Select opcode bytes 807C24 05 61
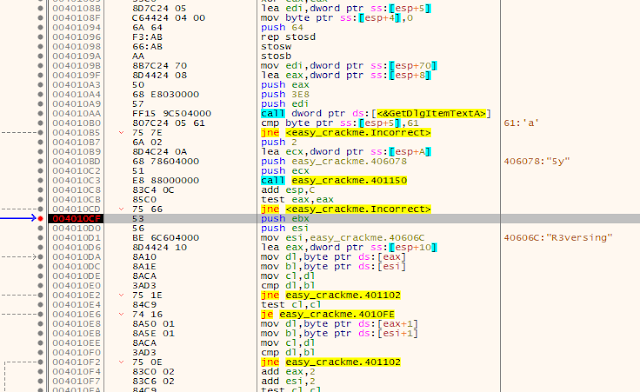640x392 pixels. click(x=169, y=123)
